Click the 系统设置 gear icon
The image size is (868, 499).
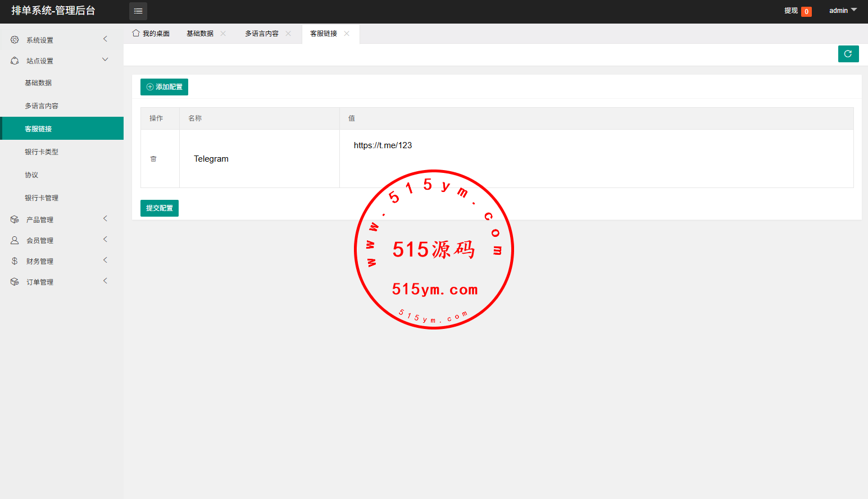coord(15,40)
